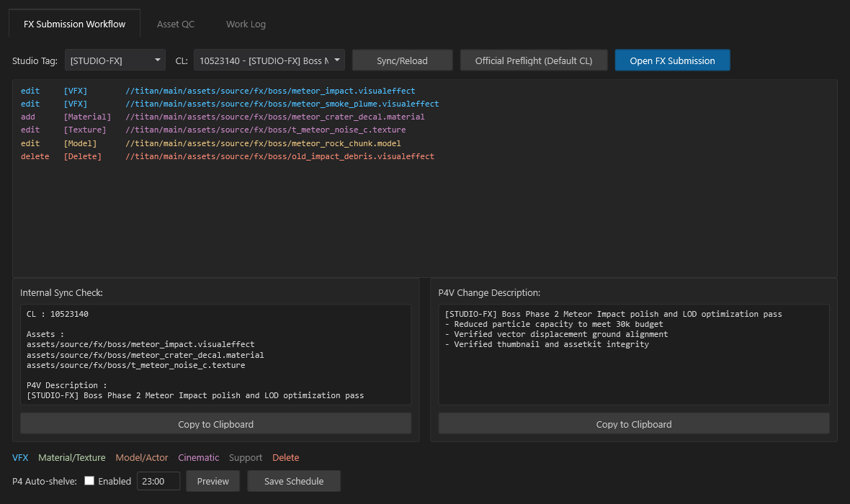This screenshot has height=504, width=850.
Task: Click the Support legend label
Action: tap(246, 457)
